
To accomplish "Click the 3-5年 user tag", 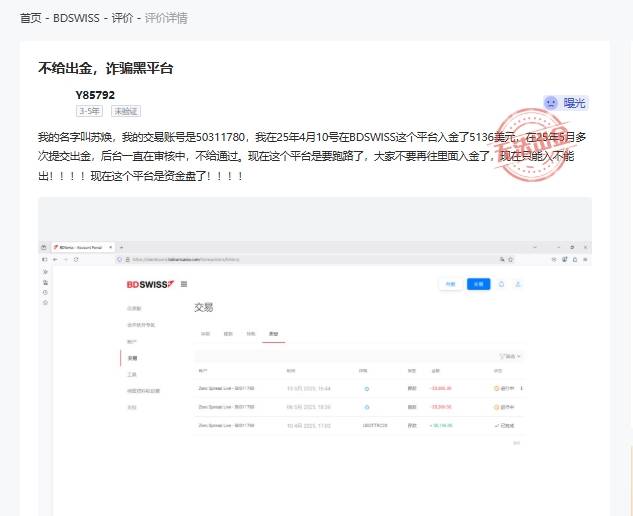I will click(89, 111).
